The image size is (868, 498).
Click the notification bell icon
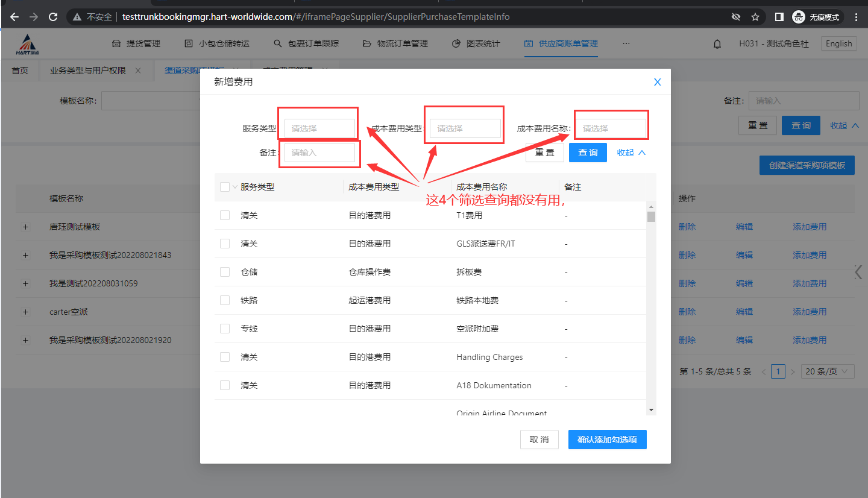tap(717, 44)
